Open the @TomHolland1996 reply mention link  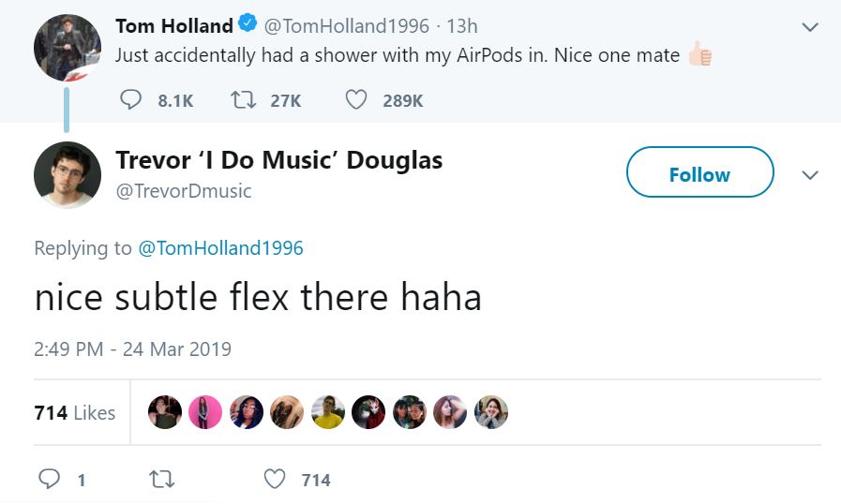(220, 248)
